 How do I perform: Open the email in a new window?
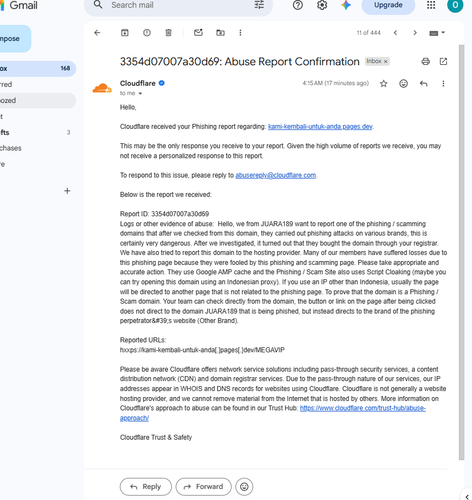443,61
